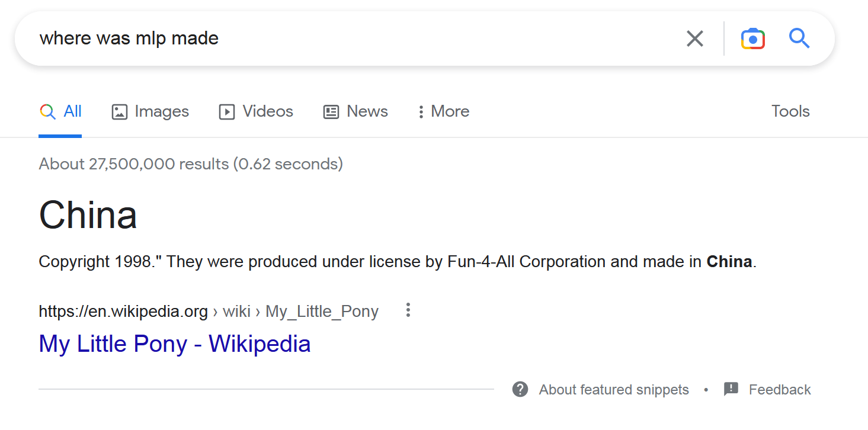Open the Tools options
The image size is (868, 430).
790,111
